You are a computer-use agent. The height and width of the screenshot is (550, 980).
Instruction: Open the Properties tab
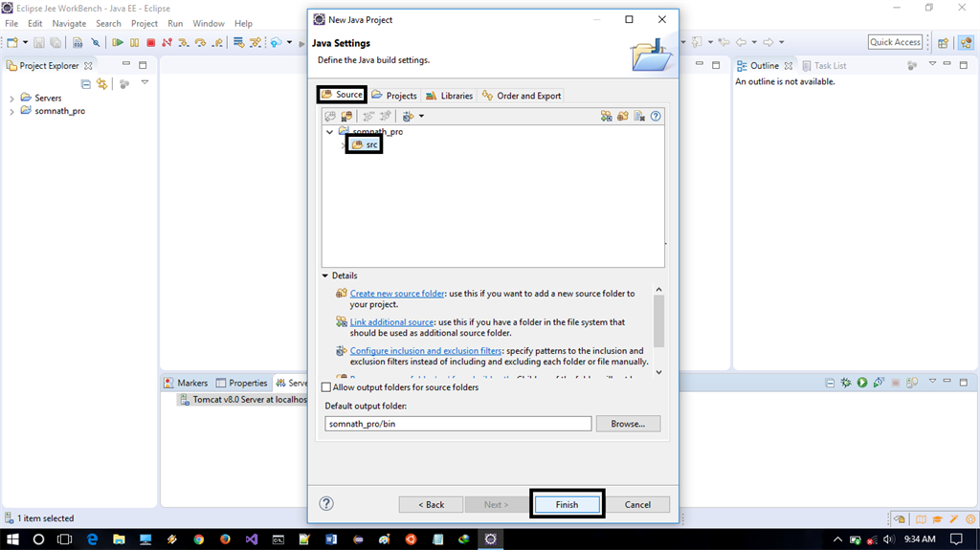coord(241,384)
